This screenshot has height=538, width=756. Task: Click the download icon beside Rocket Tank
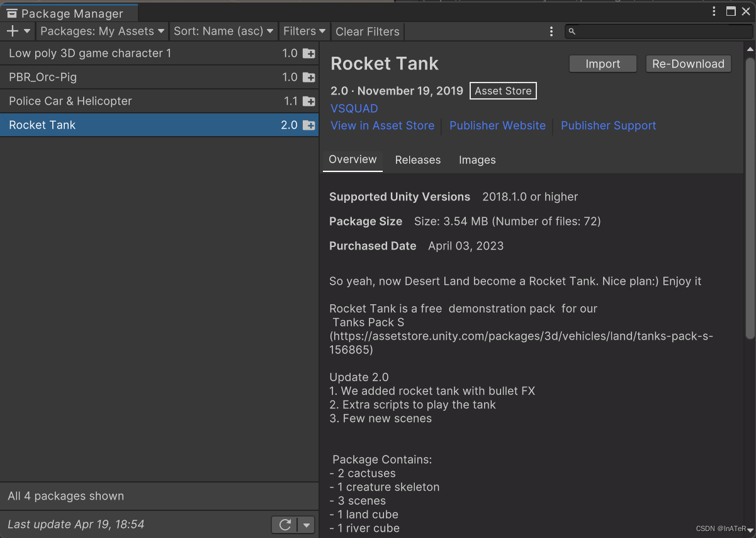309,125
